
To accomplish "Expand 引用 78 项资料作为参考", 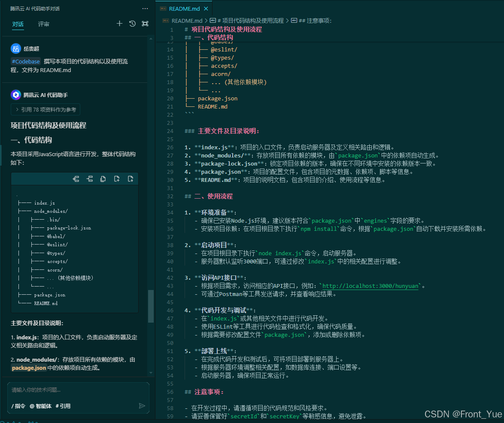I will [x=46, y=109].
